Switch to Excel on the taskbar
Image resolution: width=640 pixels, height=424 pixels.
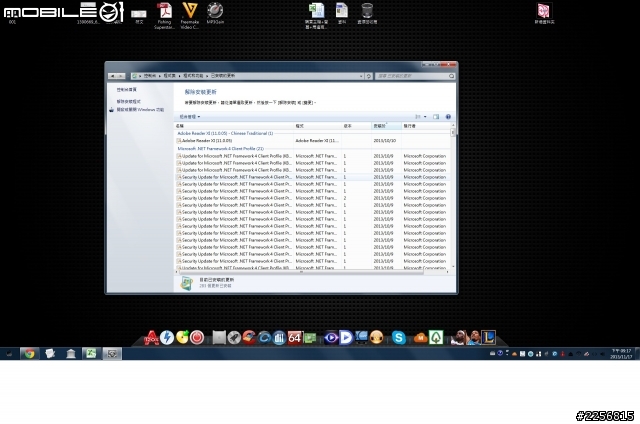(91, 353)
